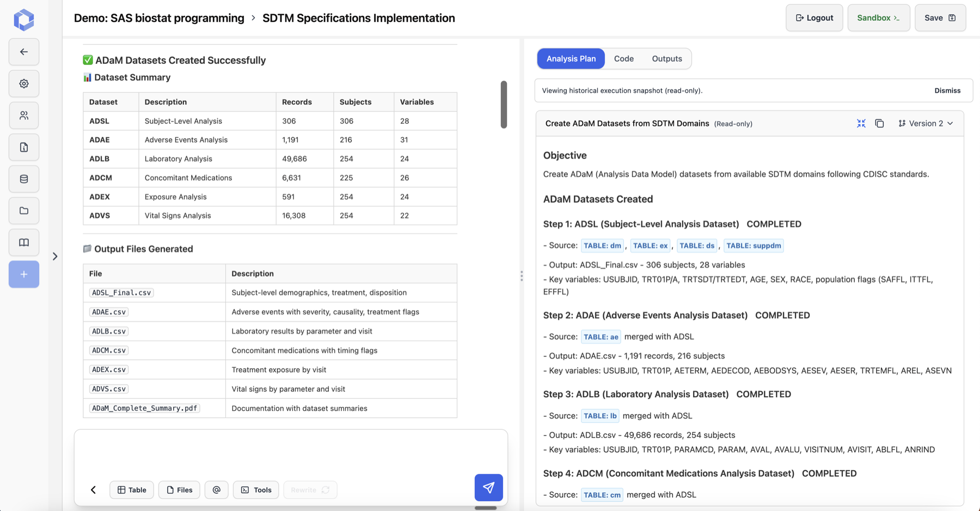The height and width of the screenshot is (511, 980).
Task: Click the Records column header
Action: (305, 102)
